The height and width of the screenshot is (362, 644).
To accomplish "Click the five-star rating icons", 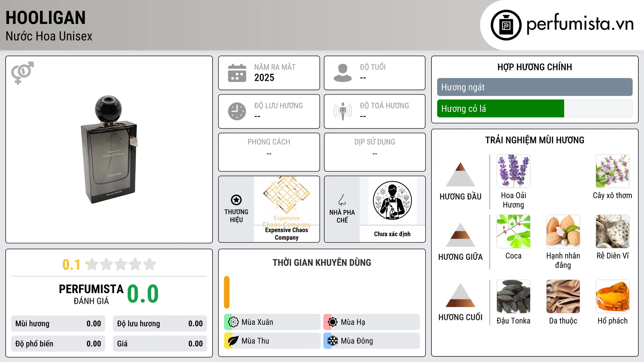I will [121, 264].
